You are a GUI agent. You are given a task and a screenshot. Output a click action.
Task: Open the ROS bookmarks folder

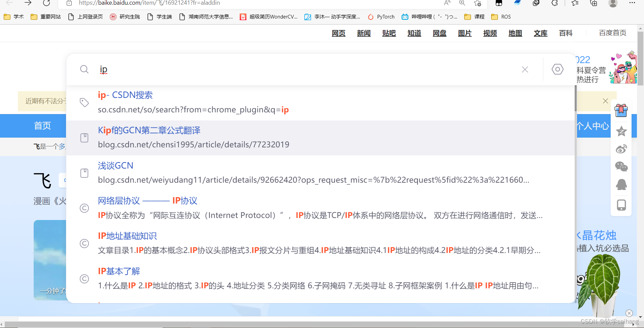501,17
